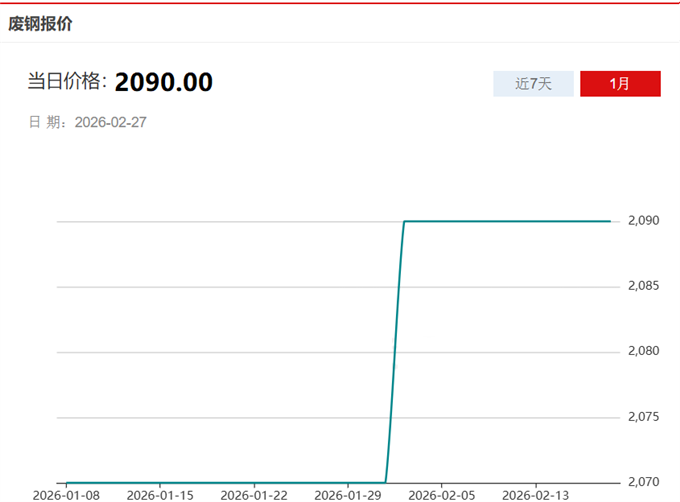Select the red 1月 tab

point(620,84)
